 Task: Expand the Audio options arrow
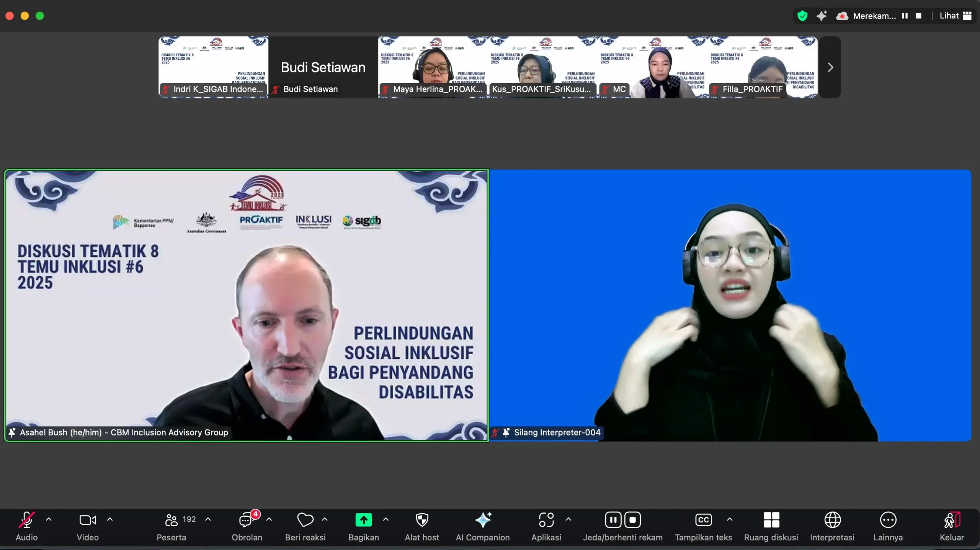click(49, 519)
